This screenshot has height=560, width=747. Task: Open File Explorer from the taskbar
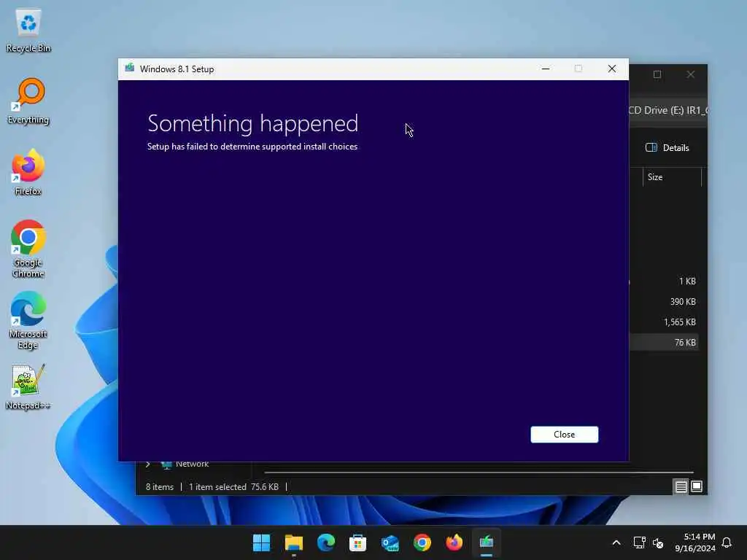tap(293, 542)
